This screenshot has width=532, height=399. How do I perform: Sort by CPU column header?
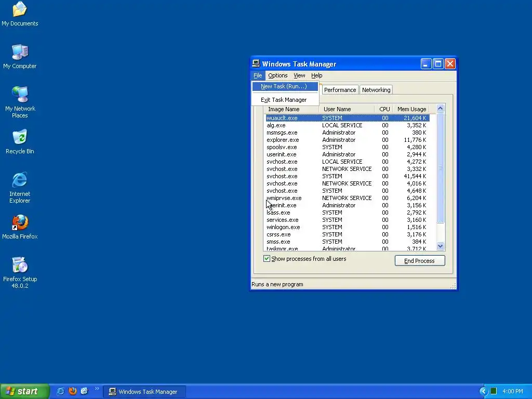point(383,109)
